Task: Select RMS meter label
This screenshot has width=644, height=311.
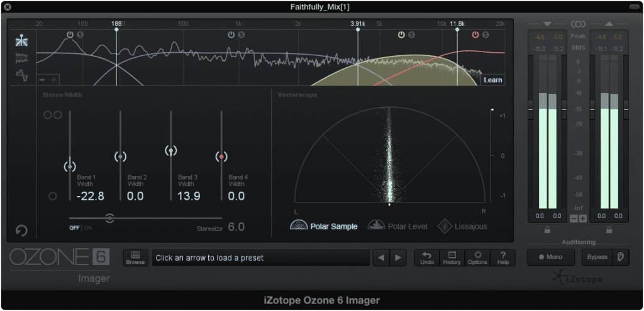Action: pos(578,48)
